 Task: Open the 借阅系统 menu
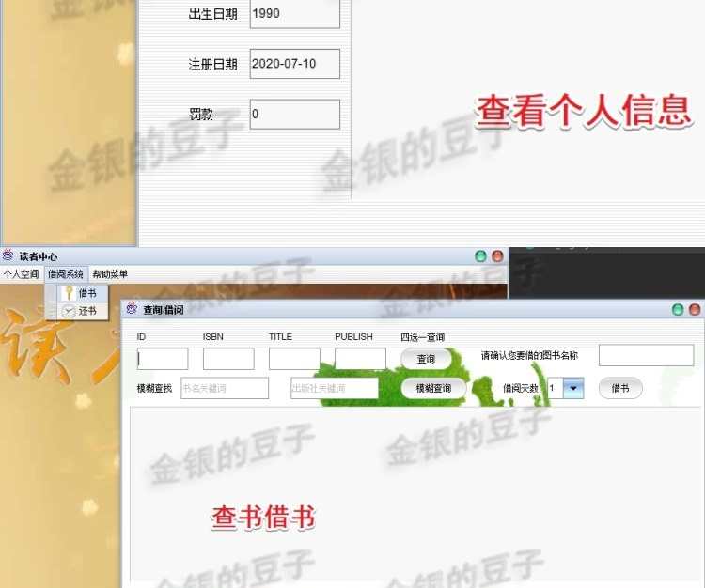tap(66, 273)
